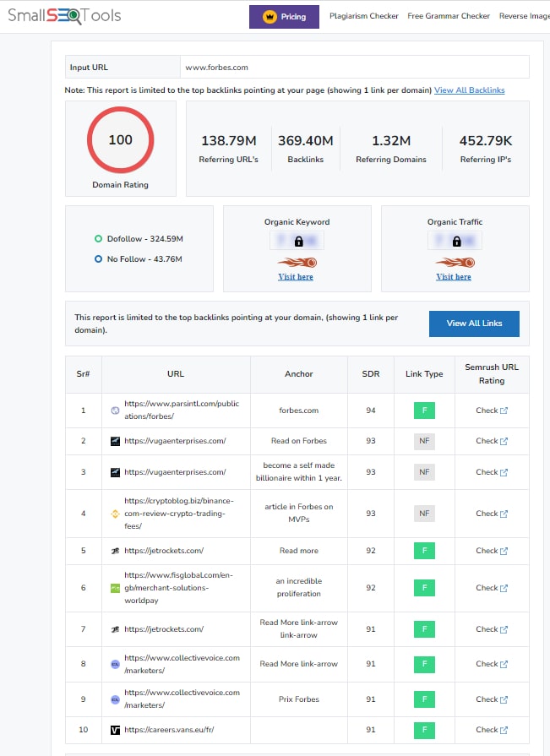This screenshot has width=550, height=756.
Task: Click the Domain Rating 100 circle
Action: [121, 140]
